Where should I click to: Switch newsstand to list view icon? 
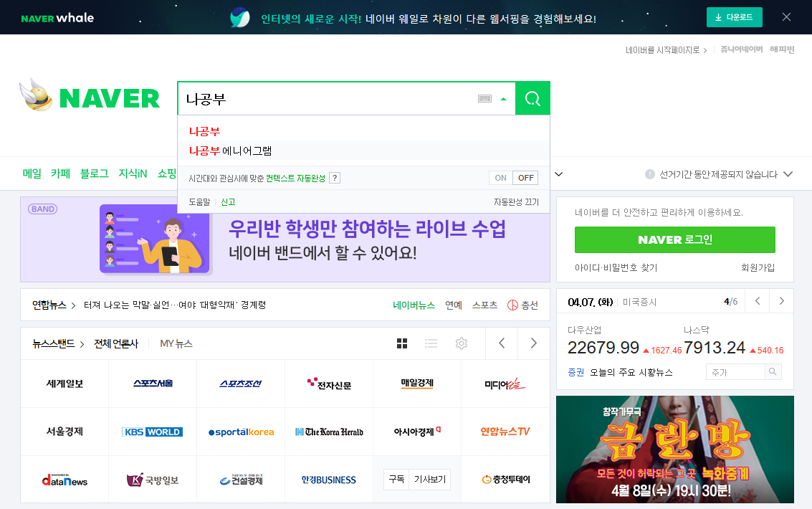coord(431,343)
